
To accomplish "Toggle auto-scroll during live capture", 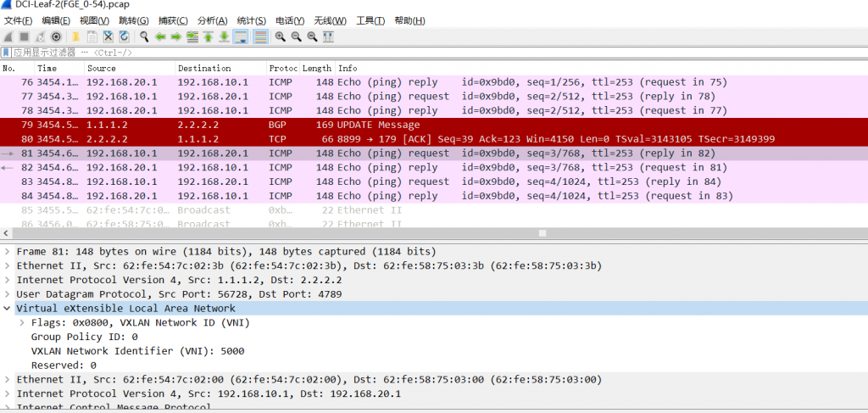I will 241,36.
